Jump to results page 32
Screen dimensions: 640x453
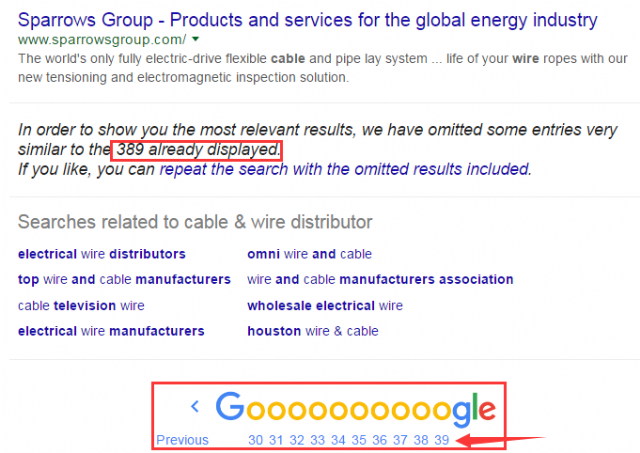point(297,440)
